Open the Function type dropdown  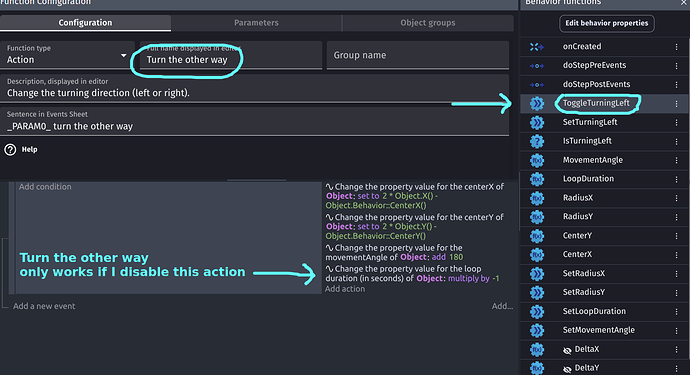point(67,55)
